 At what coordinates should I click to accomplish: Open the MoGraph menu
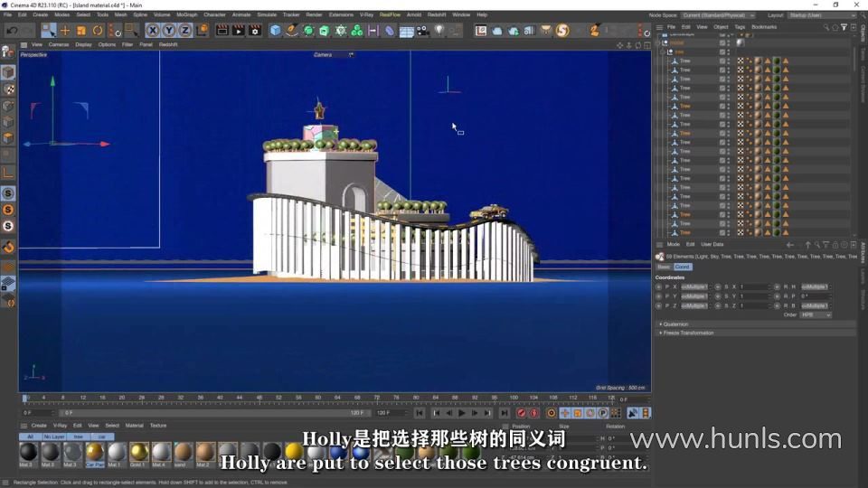coord(186,15)
